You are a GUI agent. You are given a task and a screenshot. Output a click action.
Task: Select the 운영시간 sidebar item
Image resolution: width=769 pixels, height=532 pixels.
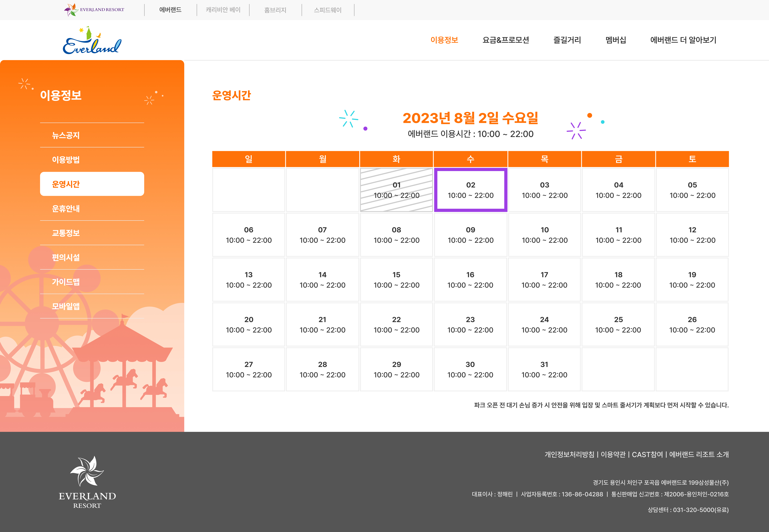[92, 184]
